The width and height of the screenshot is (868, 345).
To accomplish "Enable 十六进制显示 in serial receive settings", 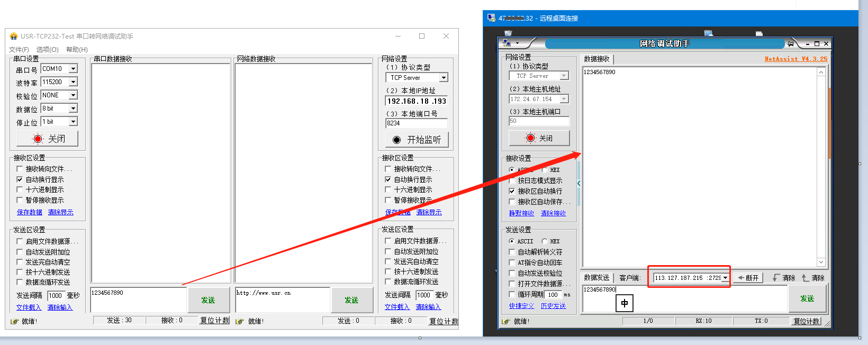I will pos(20,189).
